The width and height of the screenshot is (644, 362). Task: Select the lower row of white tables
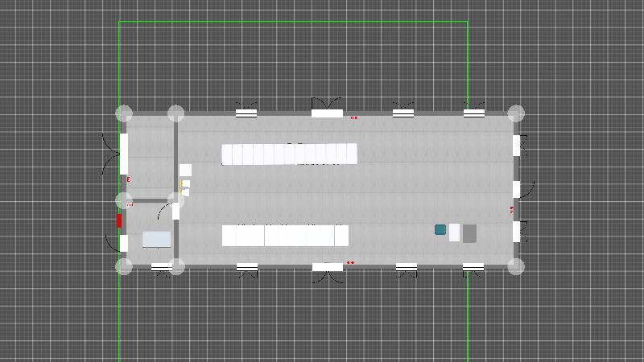click(285, 236)
